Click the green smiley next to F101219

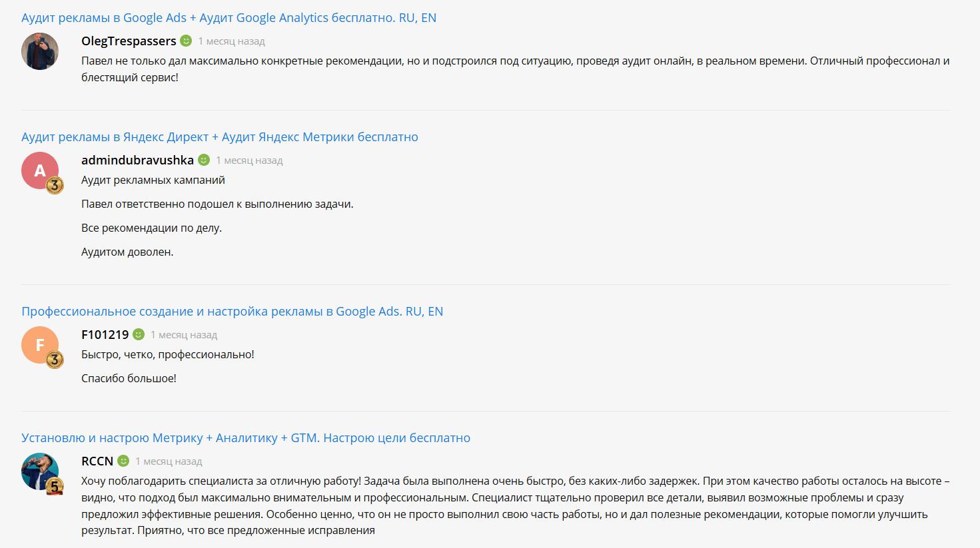click(x=139, y=334)
